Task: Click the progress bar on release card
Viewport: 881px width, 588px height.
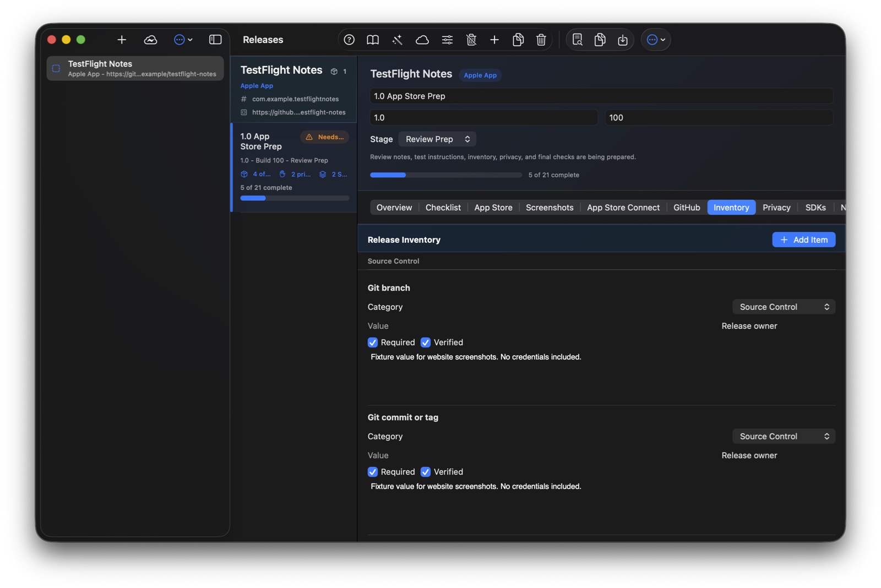Action: click(x=295, y=198)
